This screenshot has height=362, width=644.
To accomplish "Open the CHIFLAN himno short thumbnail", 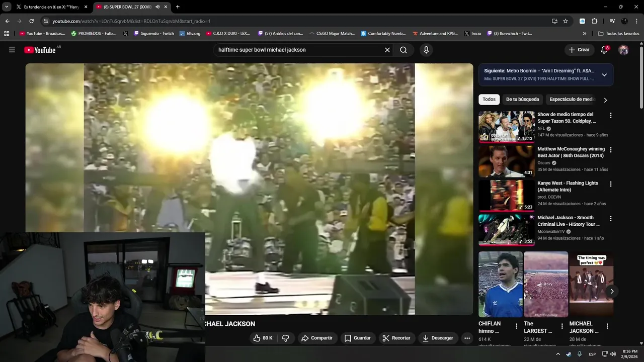I will click(x=501, y=285).
